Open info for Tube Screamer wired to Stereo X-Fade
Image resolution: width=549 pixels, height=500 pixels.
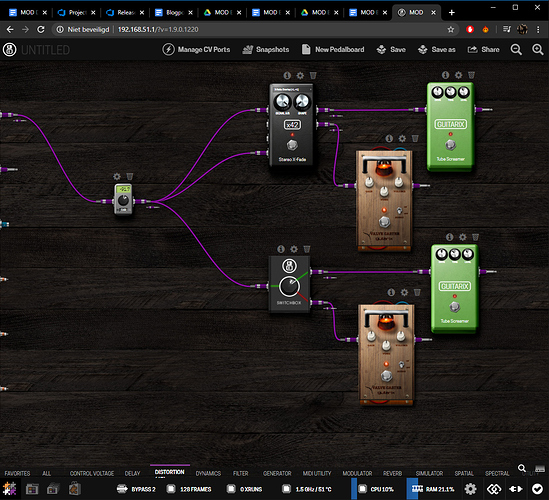click(x=445, y=75)
